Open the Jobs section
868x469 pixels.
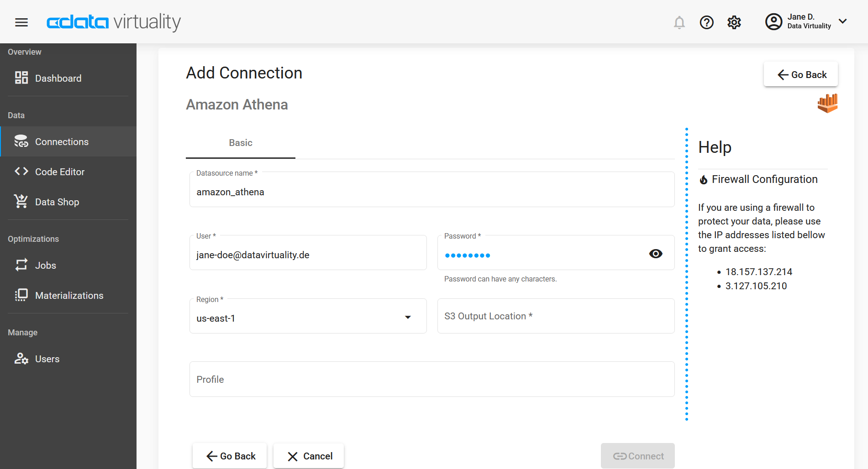[x=45, y=265]
